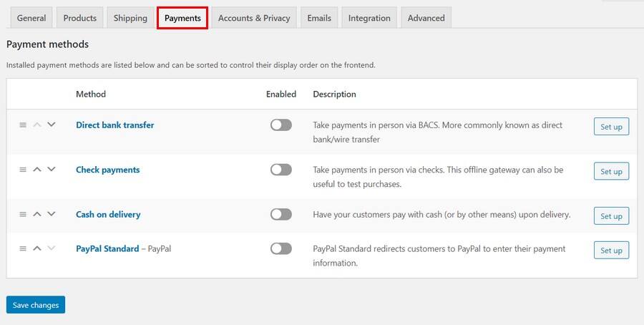The width and height of the screenshot is (644, 325).
Task: Click drag handle for PayPal Standard row
Action: 23,248
